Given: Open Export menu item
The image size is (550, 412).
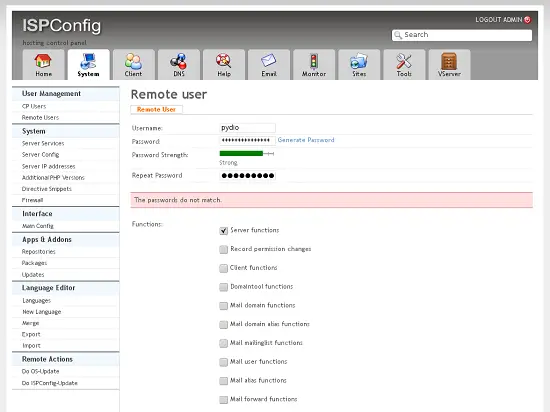Looking at the screenshot, I should coord(31,334).
